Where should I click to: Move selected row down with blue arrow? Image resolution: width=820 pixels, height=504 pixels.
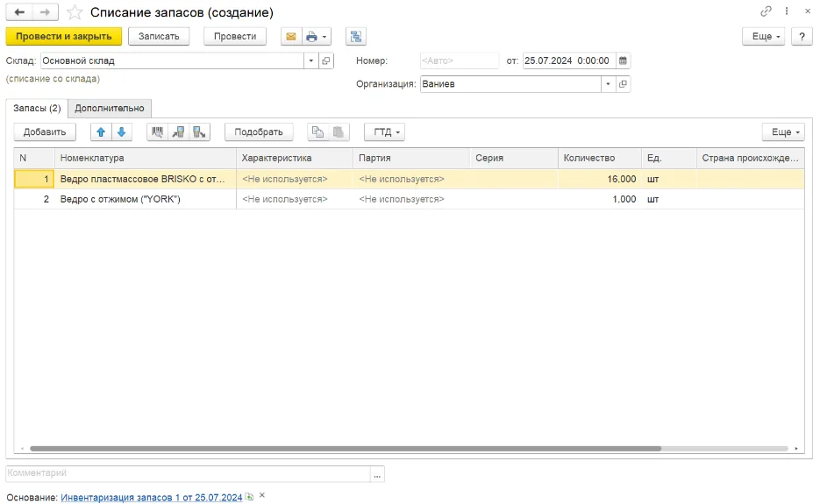(121, 132)
